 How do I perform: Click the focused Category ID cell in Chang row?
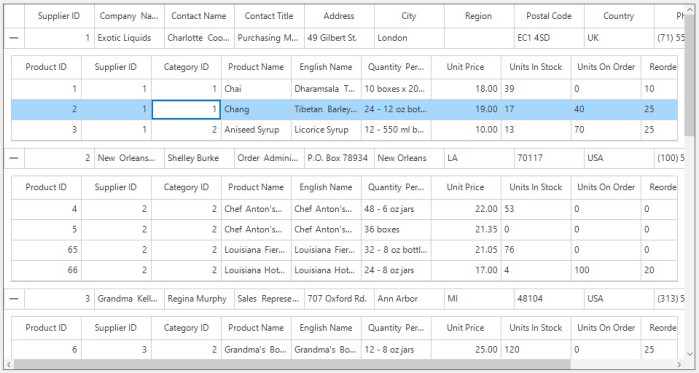click(186, 110)
